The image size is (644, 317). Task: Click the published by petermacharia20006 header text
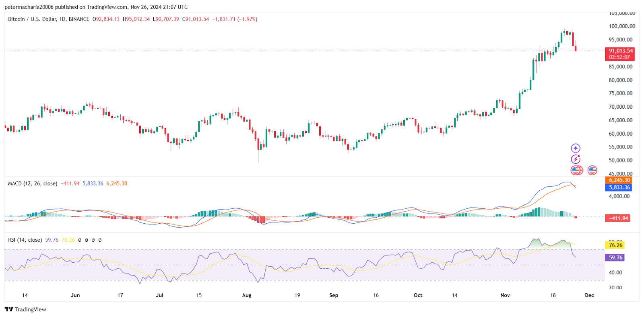click(x=96, y=7)
